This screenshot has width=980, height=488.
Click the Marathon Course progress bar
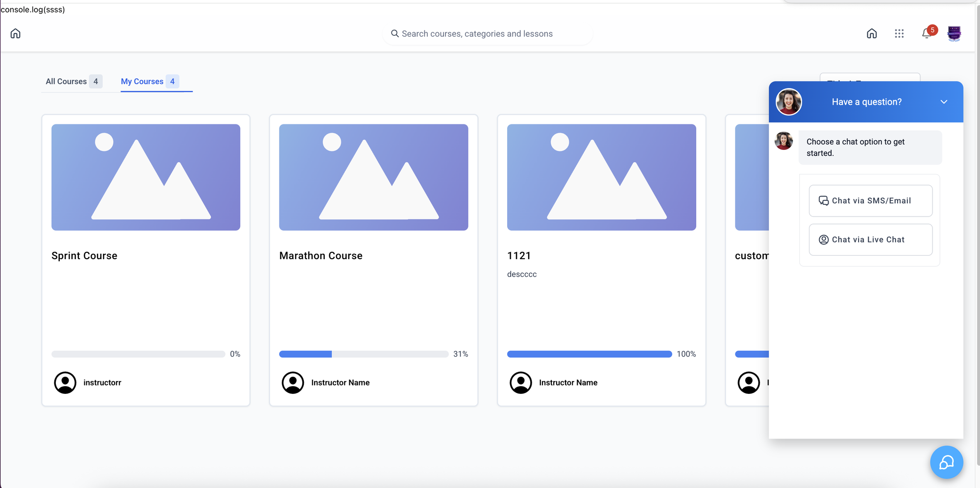pyautogui.click(x=364, y=354)
